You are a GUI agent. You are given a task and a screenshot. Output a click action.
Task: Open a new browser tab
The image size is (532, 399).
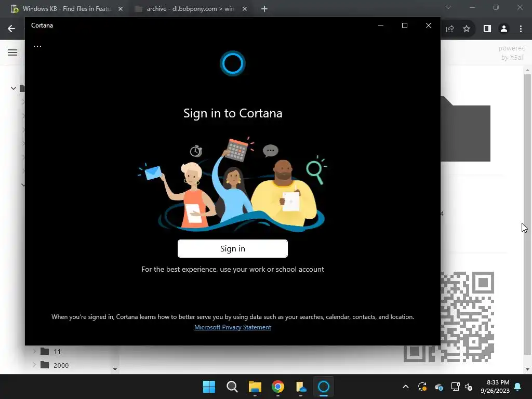coord(264,9)
